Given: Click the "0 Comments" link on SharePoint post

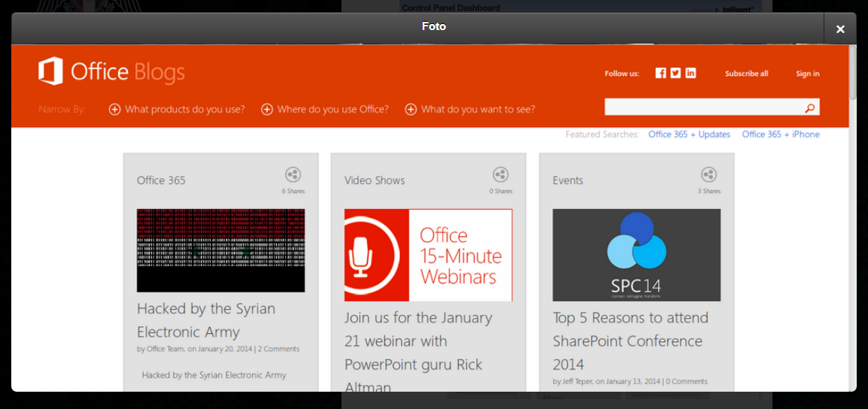Looking at the screenshot, I should (x=687, y=381).
